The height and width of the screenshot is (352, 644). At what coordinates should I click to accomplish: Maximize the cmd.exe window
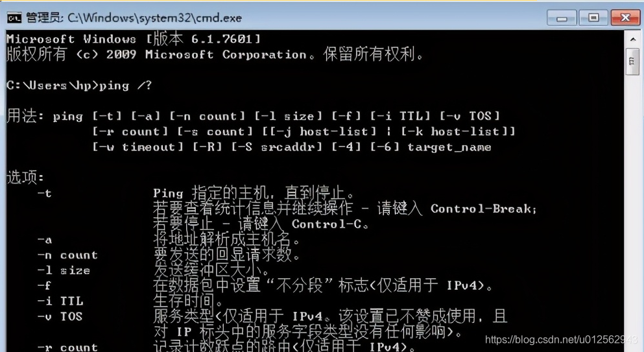tap(593, 18)
